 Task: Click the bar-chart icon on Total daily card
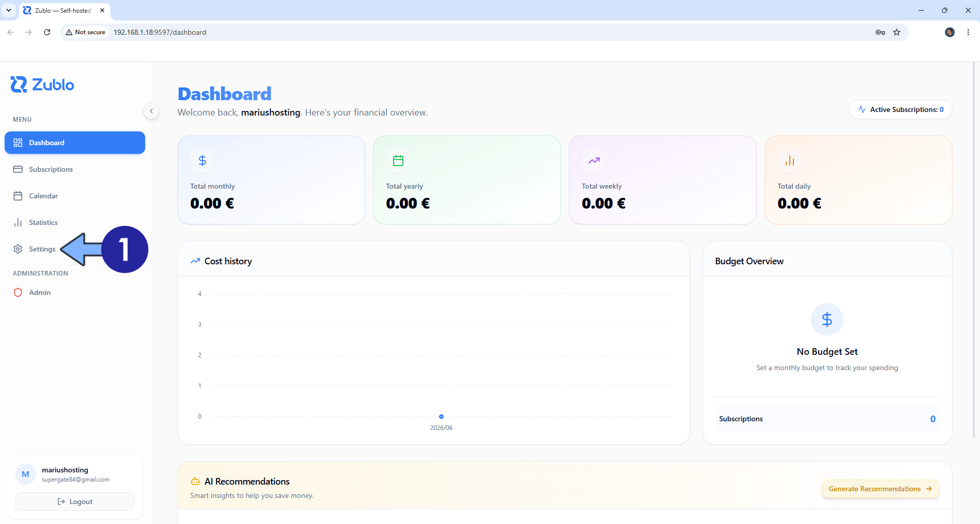[x=790, y=161]
